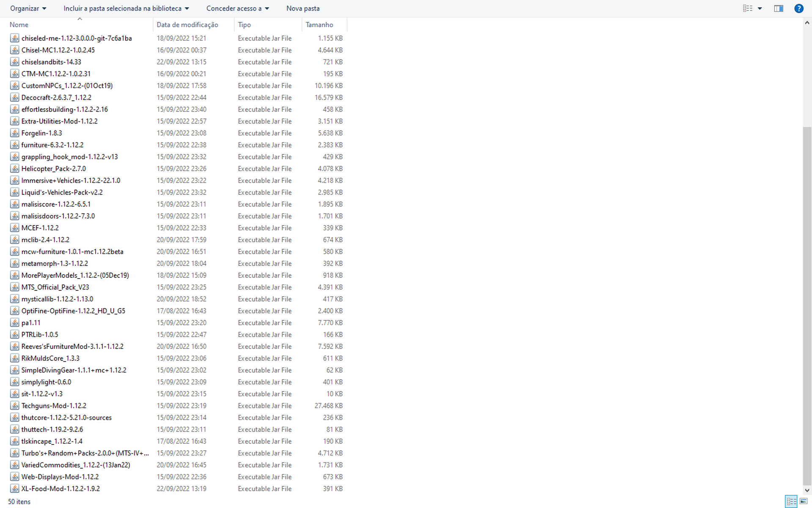Click the change view layout icon
Screen dimensions: 812x508
[748, 8]
